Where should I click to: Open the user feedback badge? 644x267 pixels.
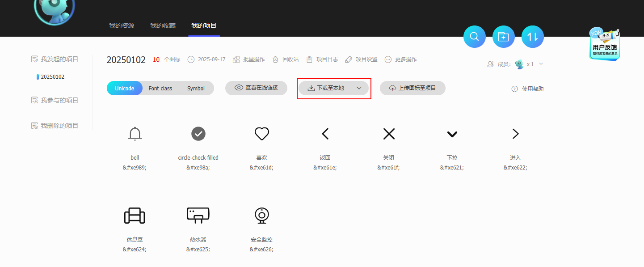click(x=605, y=44)
